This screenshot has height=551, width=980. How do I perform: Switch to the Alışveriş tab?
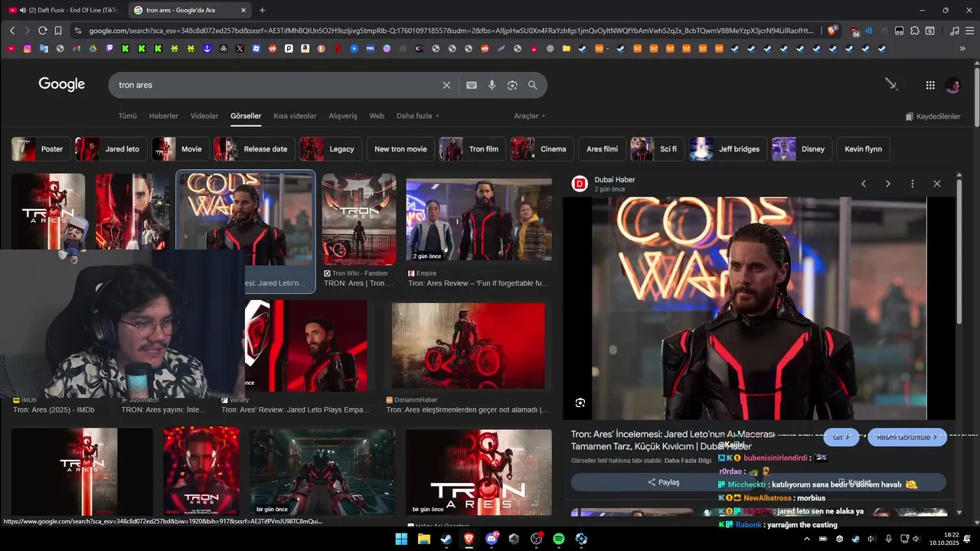(x=343, y=116)
